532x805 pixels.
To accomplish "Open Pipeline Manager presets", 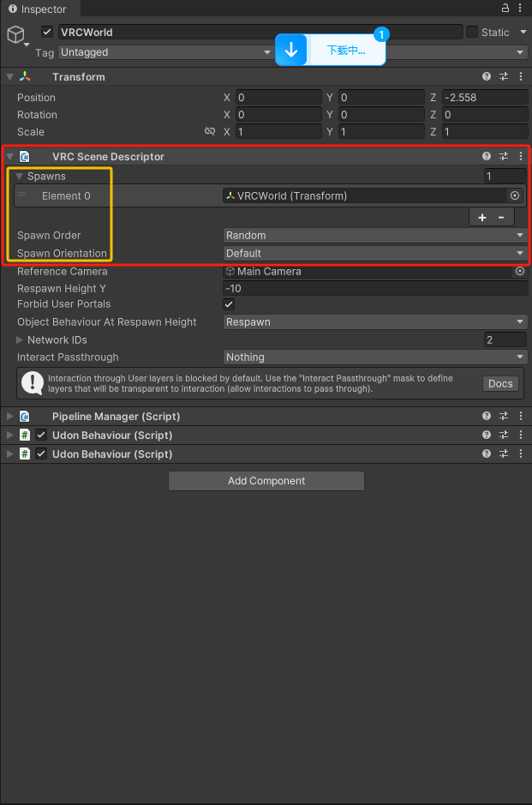I will pyautogui.click(x=504, y=416).
